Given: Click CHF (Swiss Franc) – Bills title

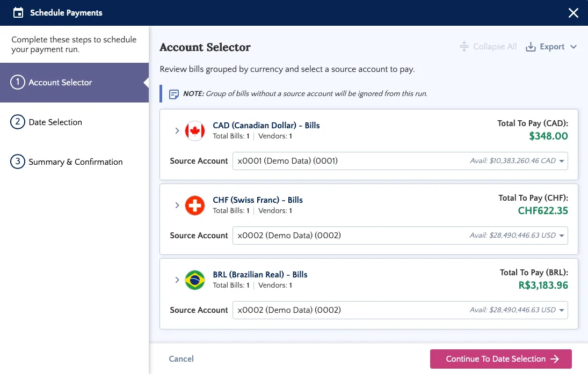Looking at the screenshot, I should [x=258, y=200].
